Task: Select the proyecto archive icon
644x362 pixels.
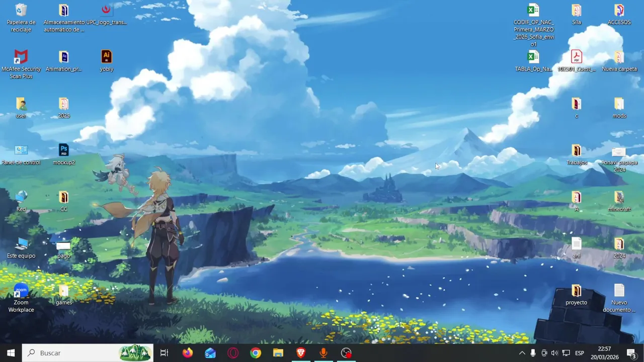Action: 577,295
